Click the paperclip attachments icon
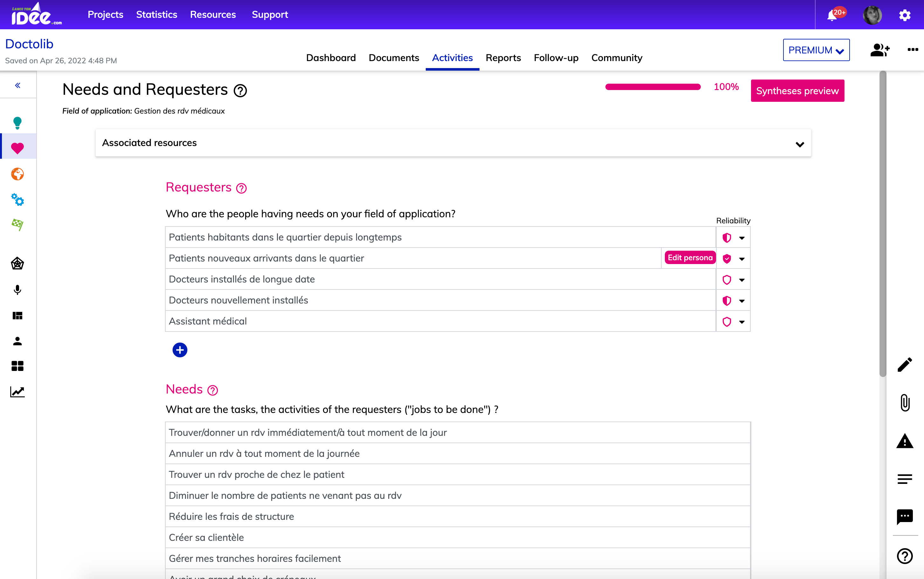 pos(905,403)
